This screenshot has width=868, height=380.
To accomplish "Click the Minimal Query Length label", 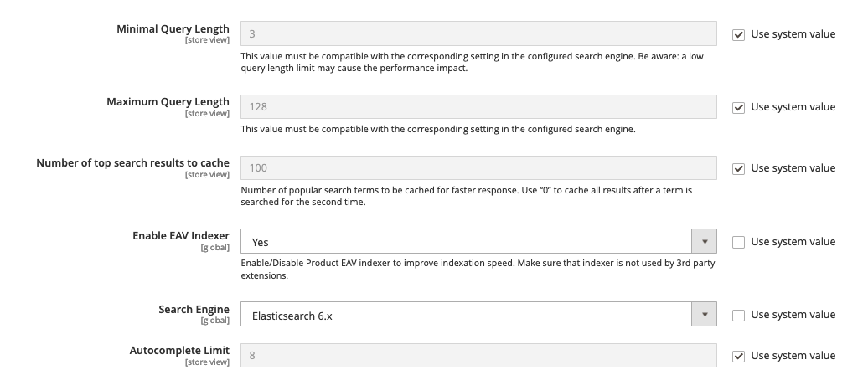I will pos(173,28).
